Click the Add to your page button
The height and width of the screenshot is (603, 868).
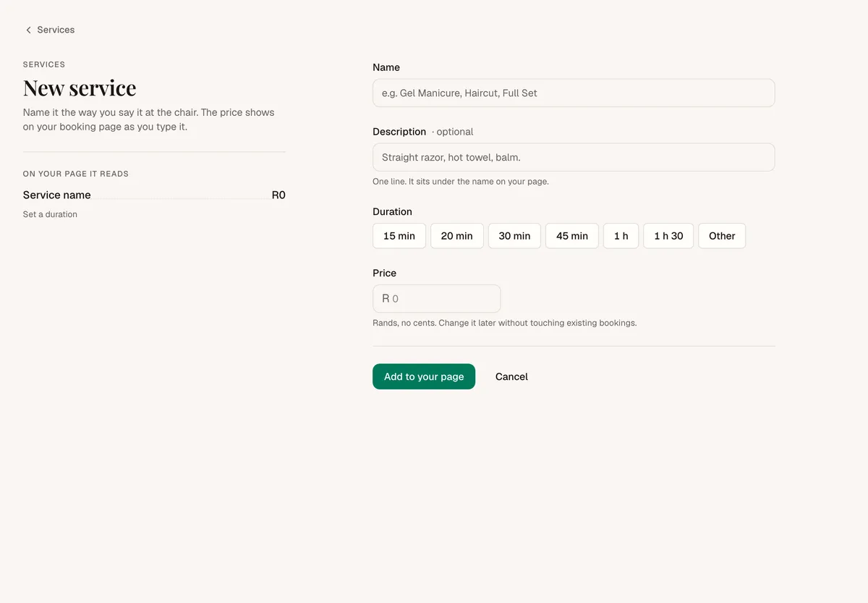[x=424, y=376]
